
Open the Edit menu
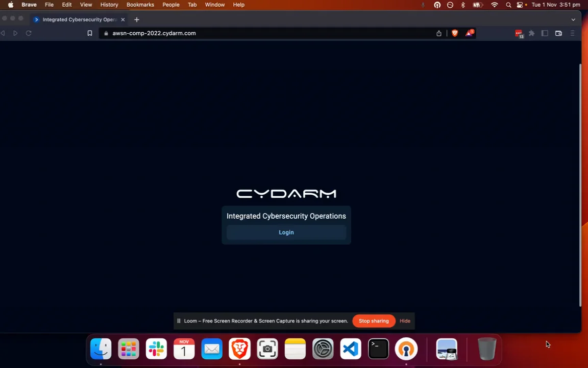pyautogui.click(x=67, y=5)
